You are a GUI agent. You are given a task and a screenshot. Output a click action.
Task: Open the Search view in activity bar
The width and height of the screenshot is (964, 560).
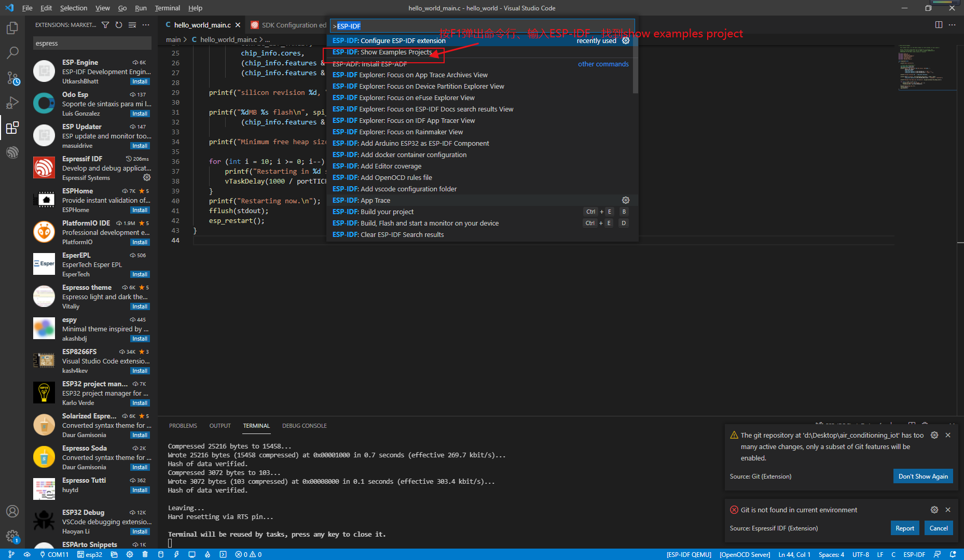(x=12, y=52)
